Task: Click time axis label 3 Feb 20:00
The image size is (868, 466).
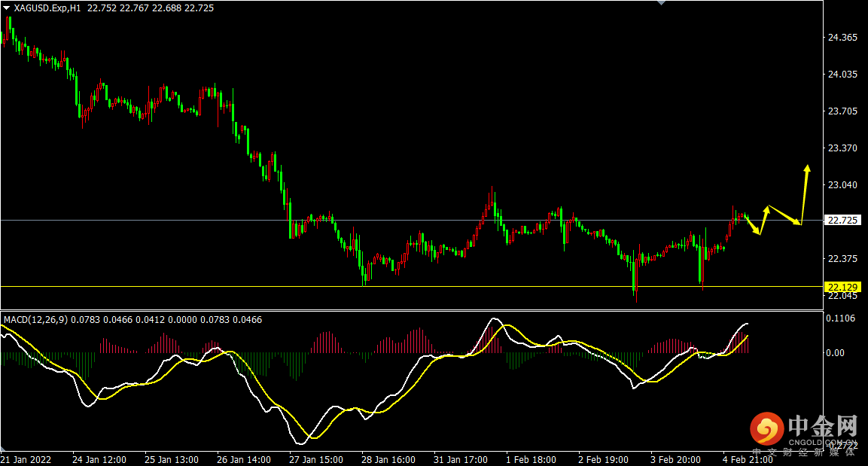Action: pyautogui.click(x=675, y=460)
